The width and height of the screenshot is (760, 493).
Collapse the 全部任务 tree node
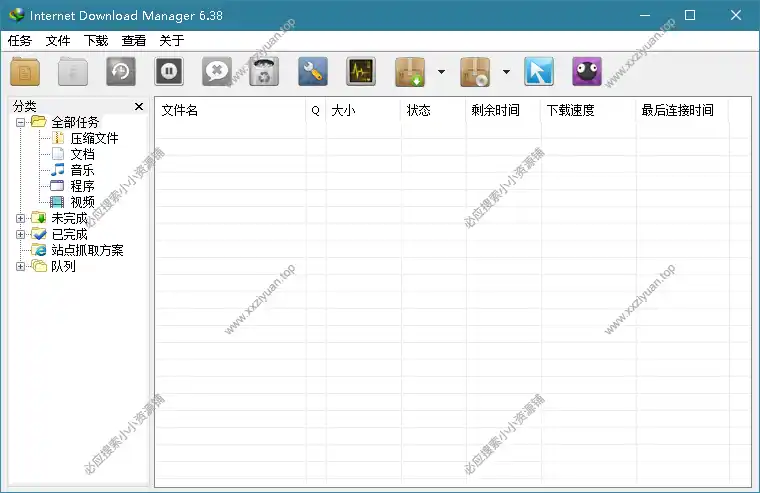tap(20, 122)
